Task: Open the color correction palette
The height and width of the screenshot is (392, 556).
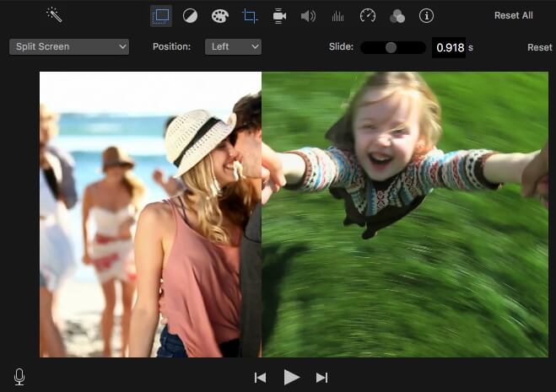Action: [219, 15]
